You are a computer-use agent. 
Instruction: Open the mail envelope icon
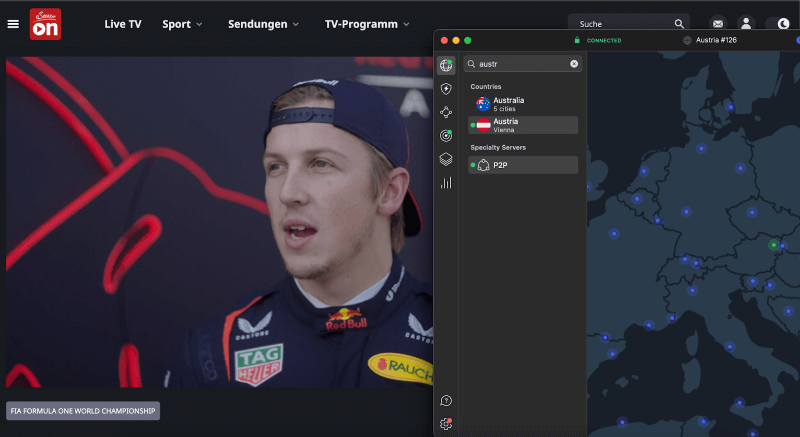pos(718,23)
